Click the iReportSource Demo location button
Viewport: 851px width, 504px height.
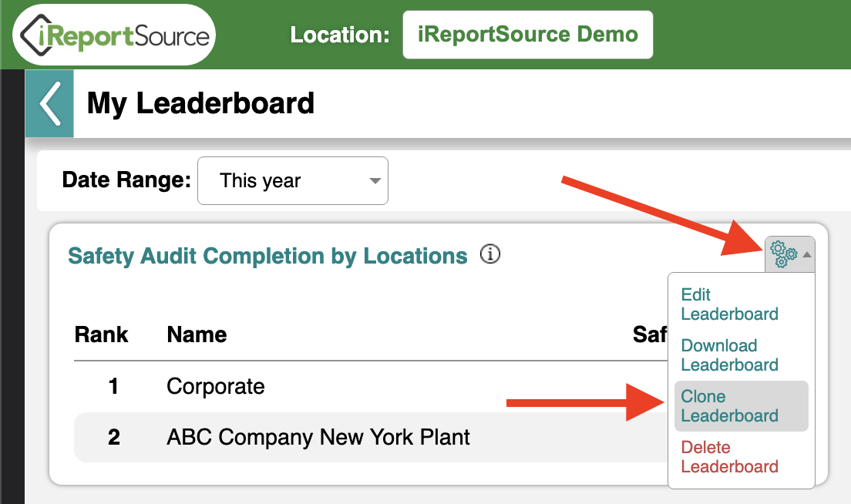527,35
